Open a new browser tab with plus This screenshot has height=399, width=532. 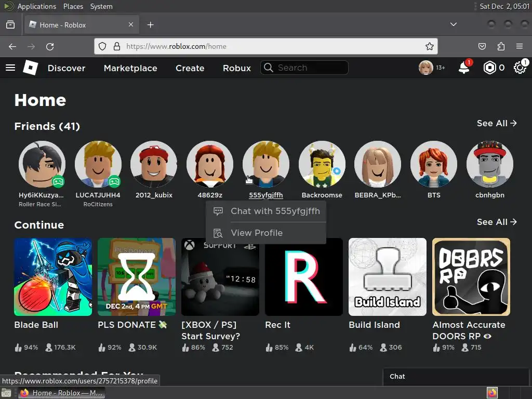[x=150, y=25]
